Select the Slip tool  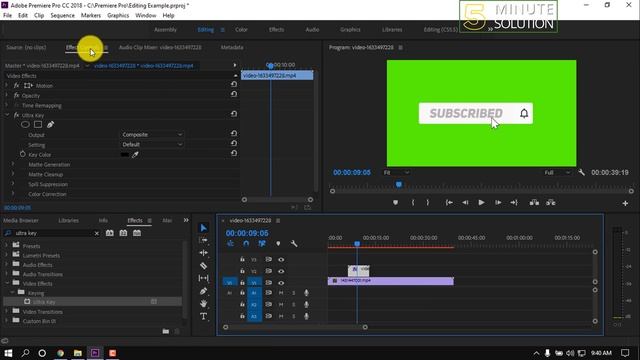pyautogui.click(x=203, y=278)
